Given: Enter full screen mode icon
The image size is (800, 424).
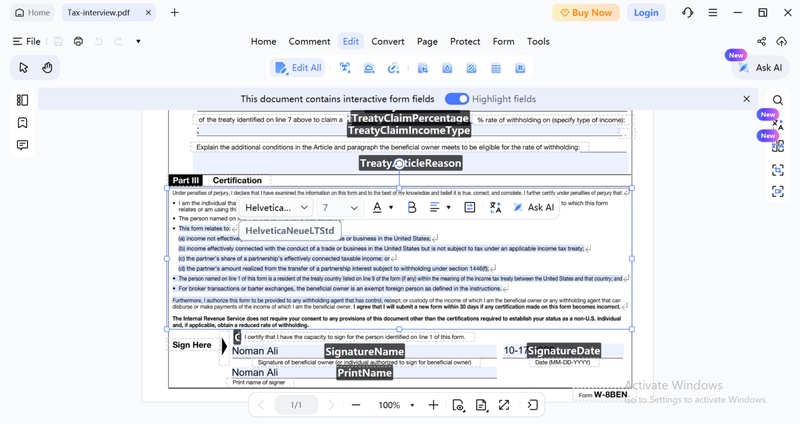Looking at the screenshot, I should [x=504, y=405].
